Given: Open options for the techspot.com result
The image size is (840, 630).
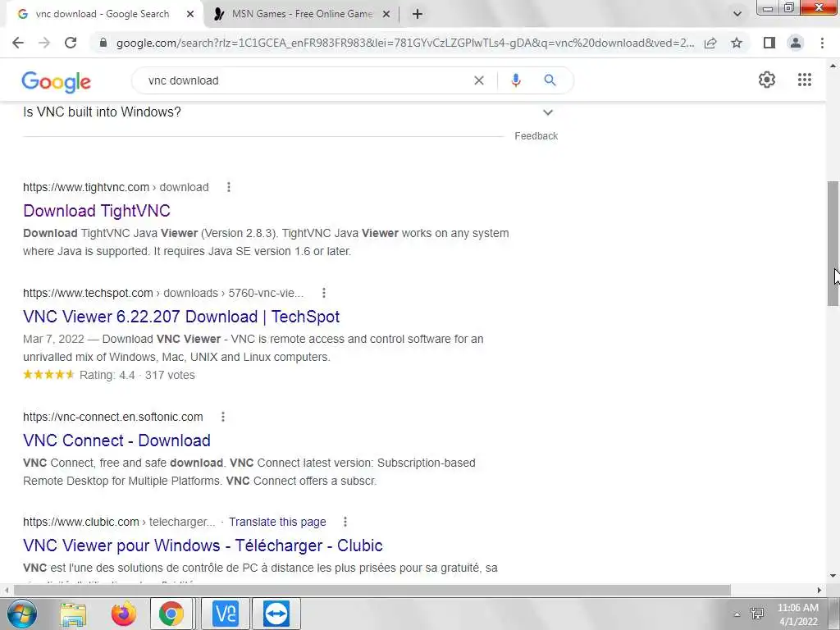Looking at the screenshot, I should click(323, 293).
